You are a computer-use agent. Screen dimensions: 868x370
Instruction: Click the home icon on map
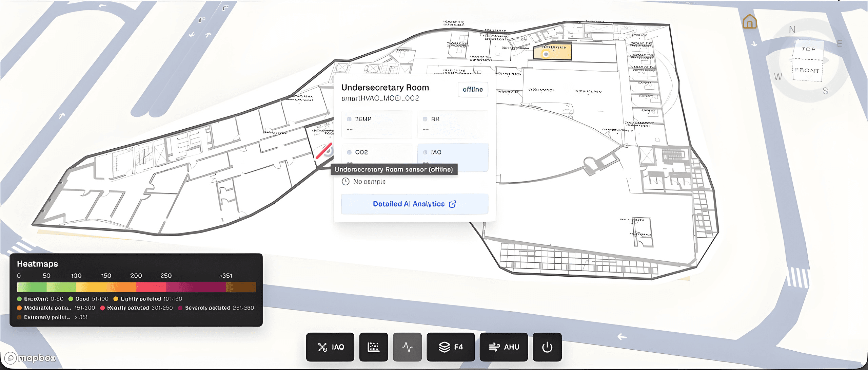tap(750, 21)
